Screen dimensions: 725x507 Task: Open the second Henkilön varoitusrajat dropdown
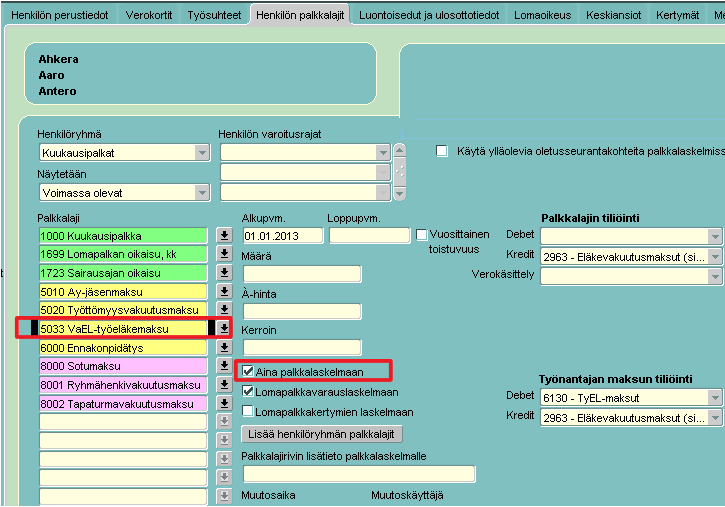[382, 172]
